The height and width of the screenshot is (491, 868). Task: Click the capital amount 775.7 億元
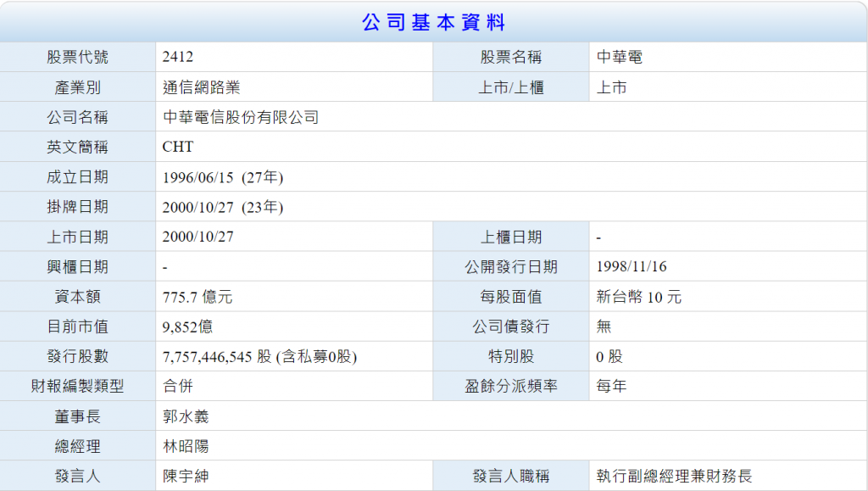(x=197, y=297)
